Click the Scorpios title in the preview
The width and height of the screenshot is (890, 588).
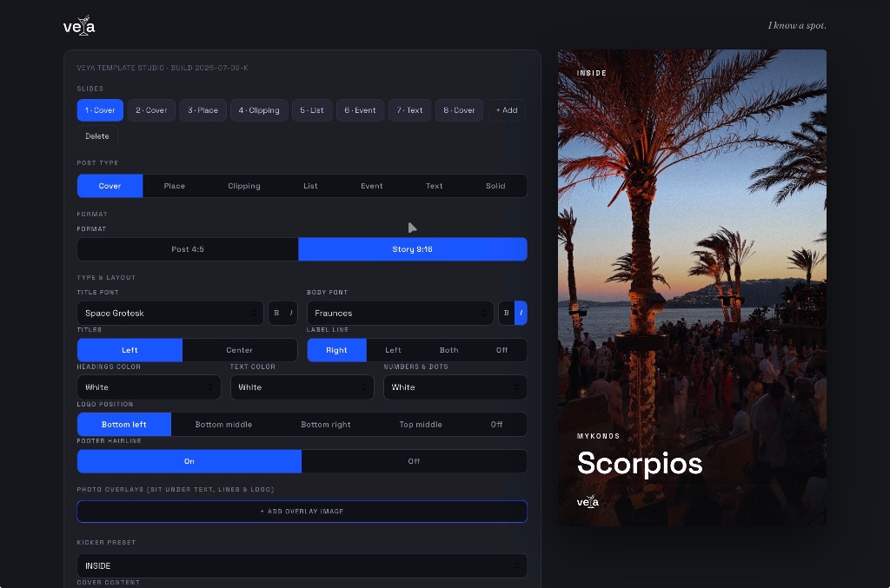click(640, 464)
